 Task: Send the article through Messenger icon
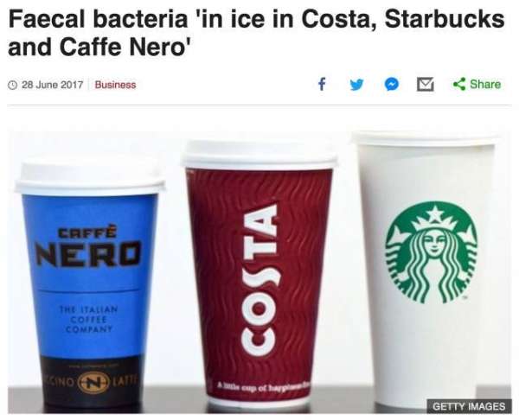pos(391,85)
